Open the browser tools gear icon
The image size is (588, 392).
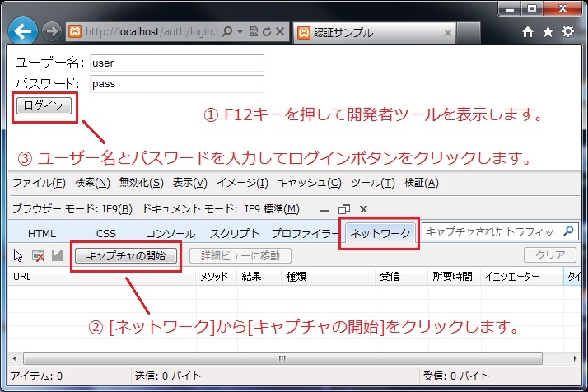point(568,31)
